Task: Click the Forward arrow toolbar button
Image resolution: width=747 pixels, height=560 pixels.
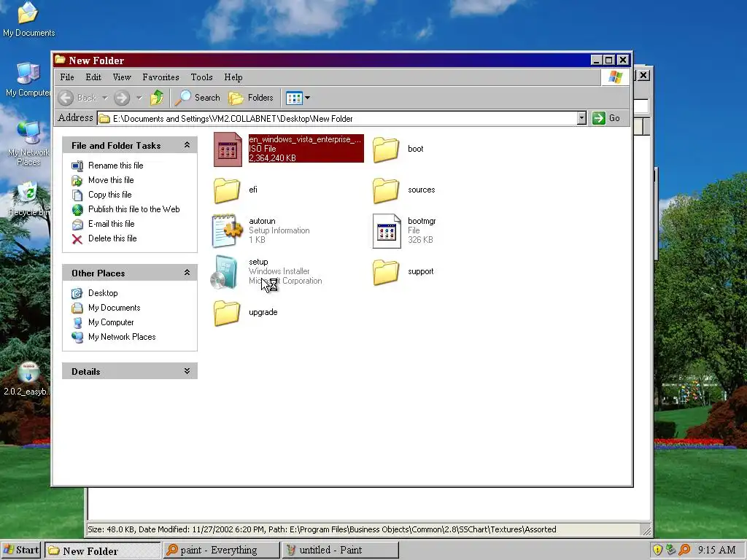Action: click(122, 98)
